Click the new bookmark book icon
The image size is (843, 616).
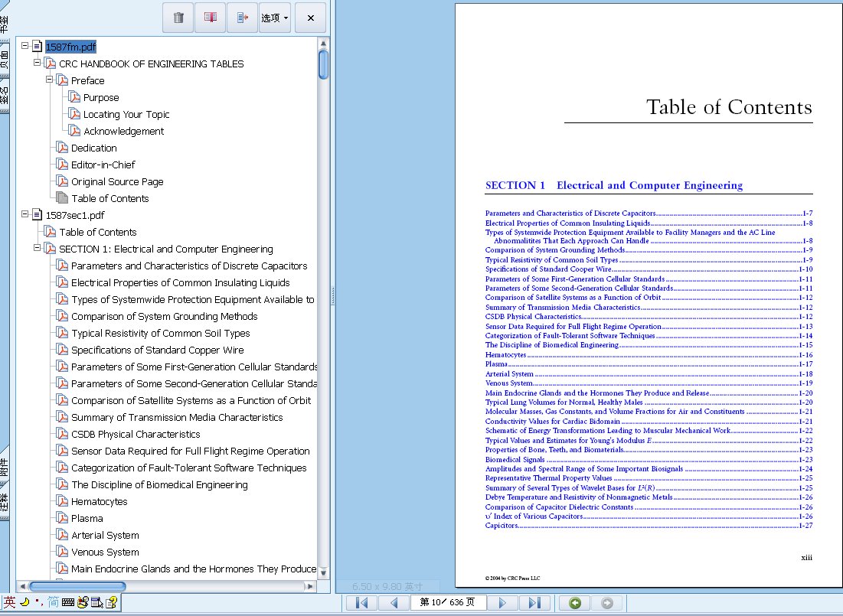pos(211,18)
